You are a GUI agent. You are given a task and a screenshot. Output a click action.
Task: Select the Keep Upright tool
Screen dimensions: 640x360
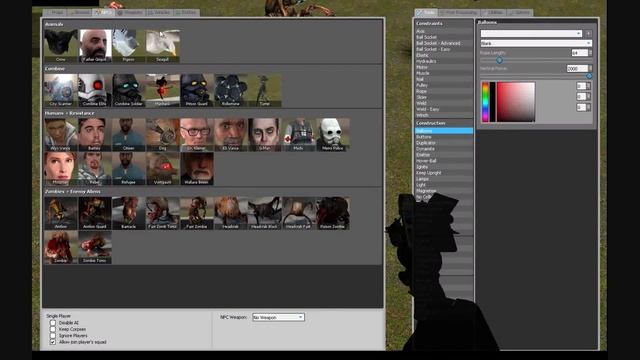[x=444, y=173]
